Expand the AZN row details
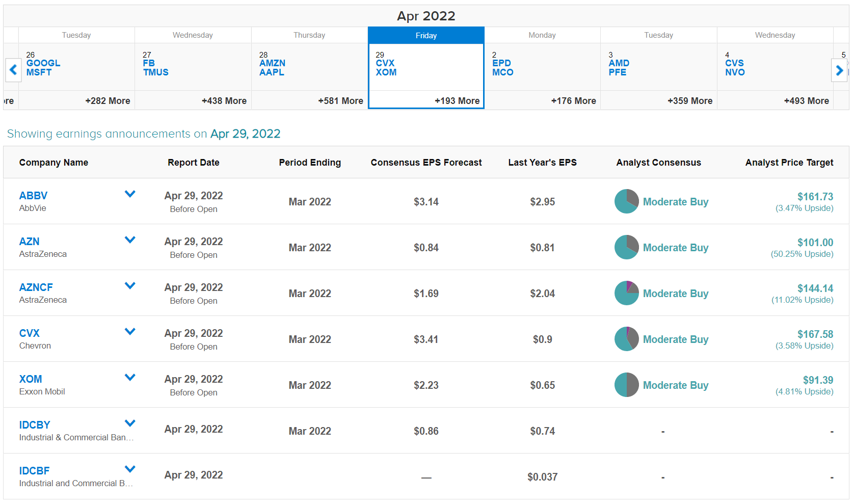 (x=130, y=240)
